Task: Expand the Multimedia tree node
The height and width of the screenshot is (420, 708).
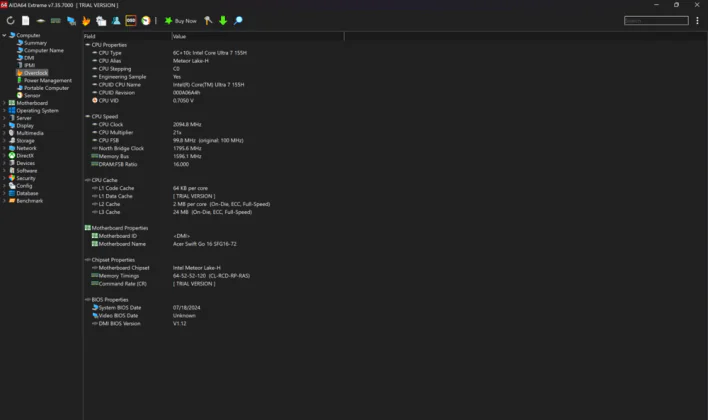Action: point(4,133)
